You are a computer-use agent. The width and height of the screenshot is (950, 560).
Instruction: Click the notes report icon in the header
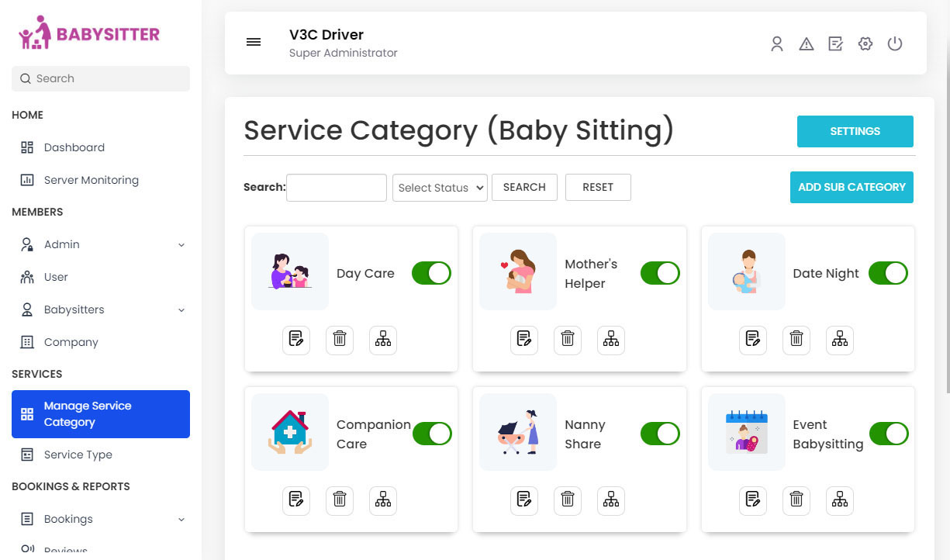pos(836,43)
